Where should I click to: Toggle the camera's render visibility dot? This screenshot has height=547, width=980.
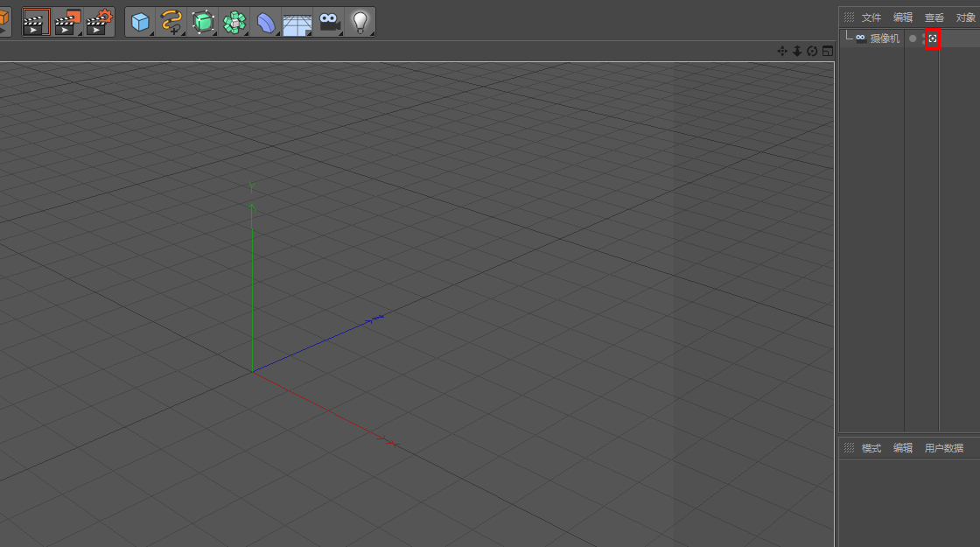tap(924, 41)
